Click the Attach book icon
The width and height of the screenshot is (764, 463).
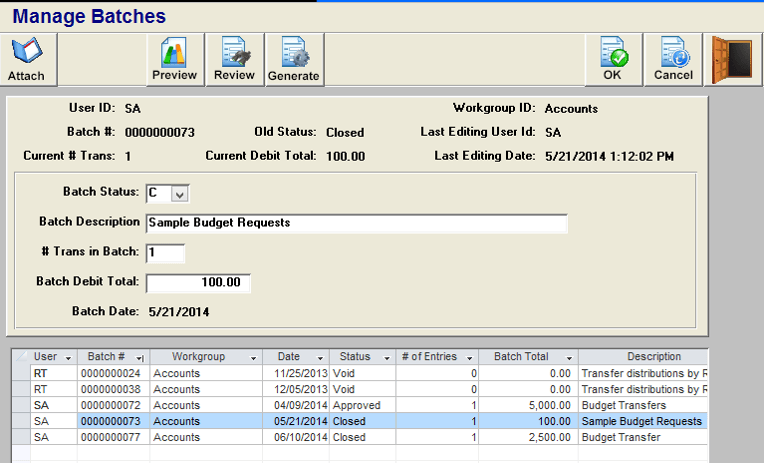click(x=27, y=51)
